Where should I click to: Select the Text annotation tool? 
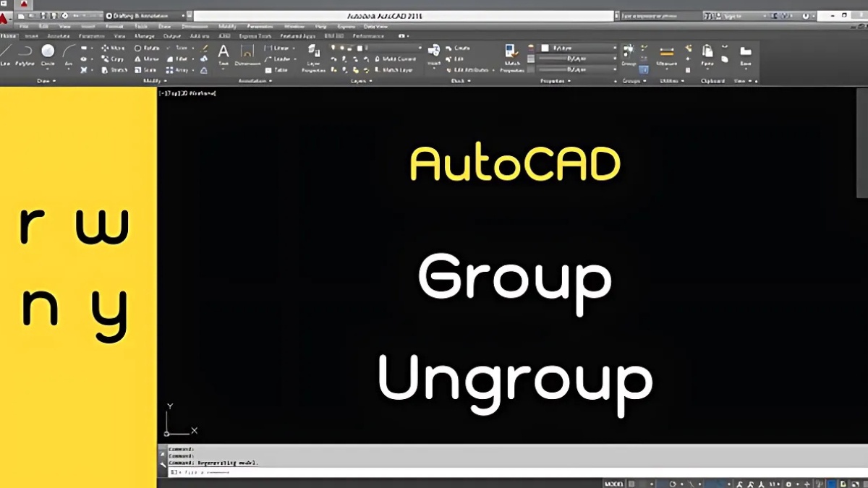[x=224, y=55]
